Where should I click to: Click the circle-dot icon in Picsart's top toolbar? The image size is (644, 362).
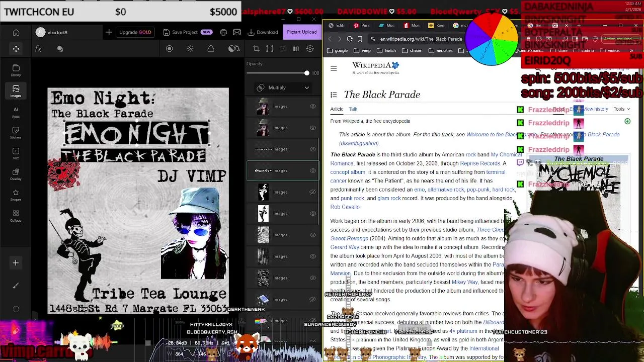point(170,49)
